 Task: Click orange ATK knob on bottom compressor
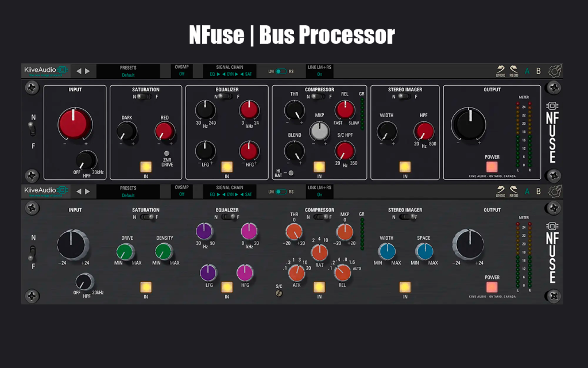coord(297,273)
